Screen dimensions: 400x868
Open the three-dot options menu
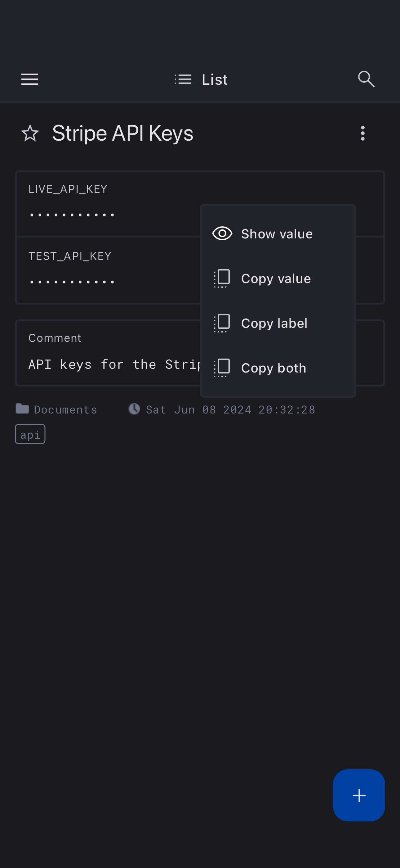362,133
